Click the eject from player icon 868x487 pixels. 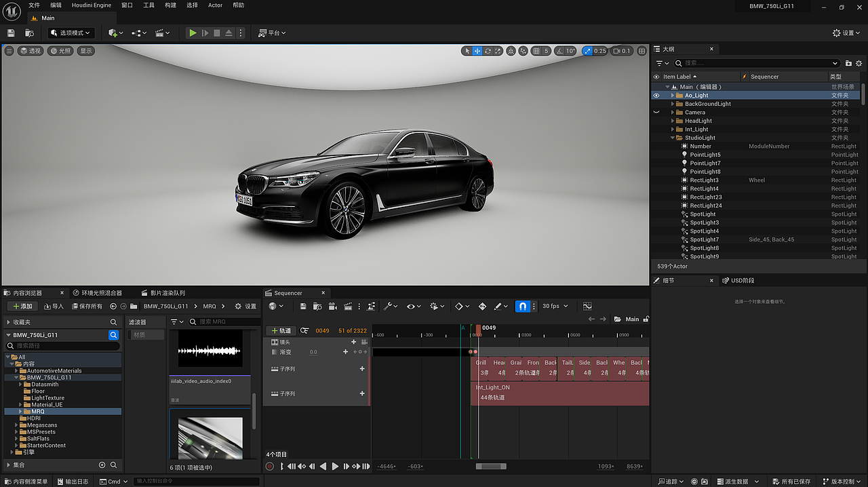coord(229,33)
